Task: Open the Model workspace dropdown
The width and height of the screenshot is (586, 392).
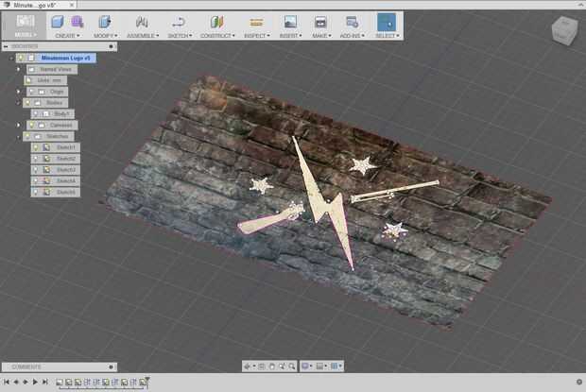Action: (x=25, y=26)
